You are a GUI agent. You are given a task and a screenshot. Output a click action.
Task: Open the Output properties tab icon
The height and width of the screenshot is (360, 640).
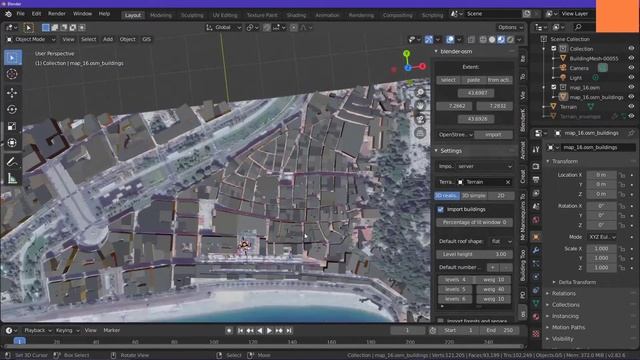(536, 180)
